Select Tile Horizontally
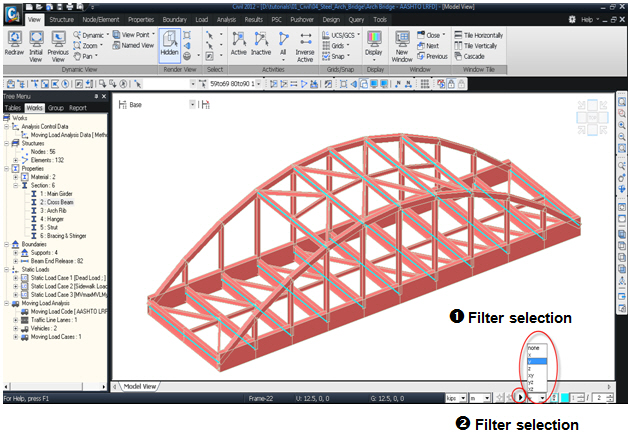This screenshot has width=630, height=441. coord(479,34)
